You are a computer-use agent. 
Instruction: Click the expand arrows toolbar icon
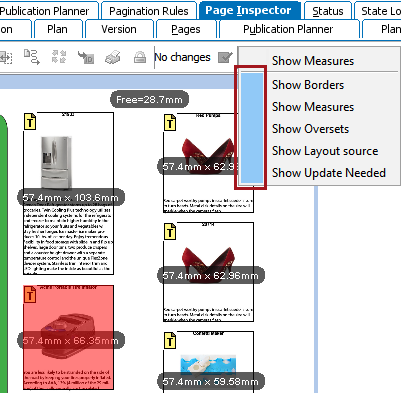coord(59,57)
